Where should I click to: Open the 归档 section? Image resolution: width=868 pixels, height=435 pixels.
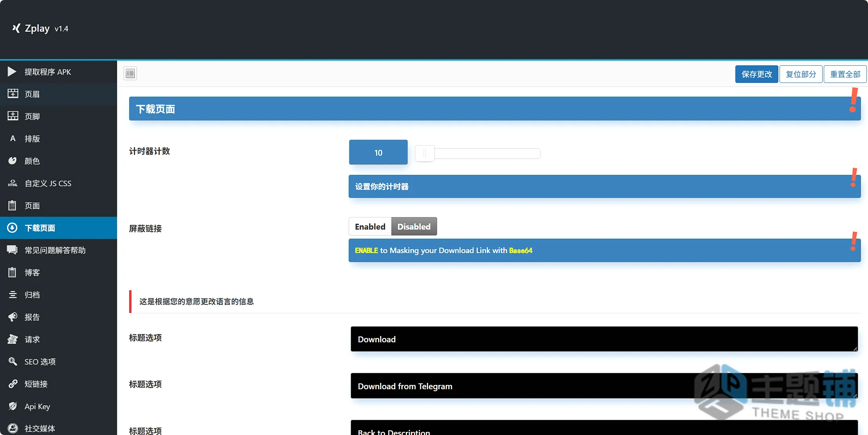coord(59,295)
